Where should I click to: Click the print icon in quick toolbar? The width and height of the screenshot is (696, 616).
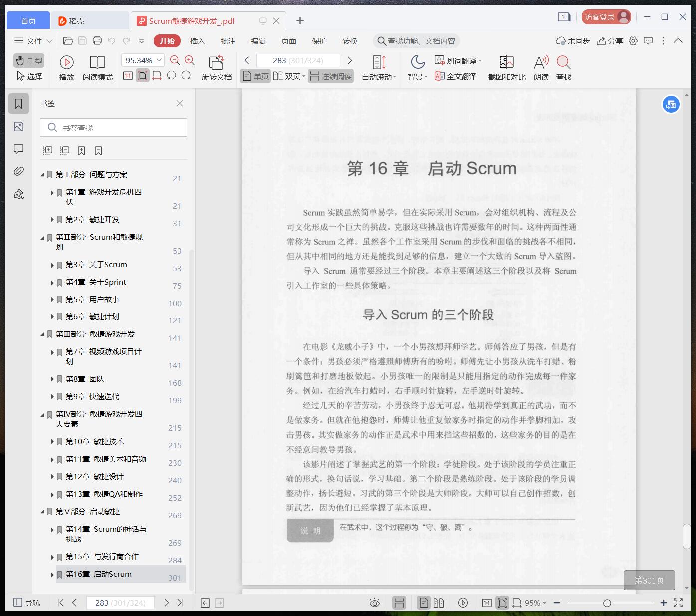97,41
